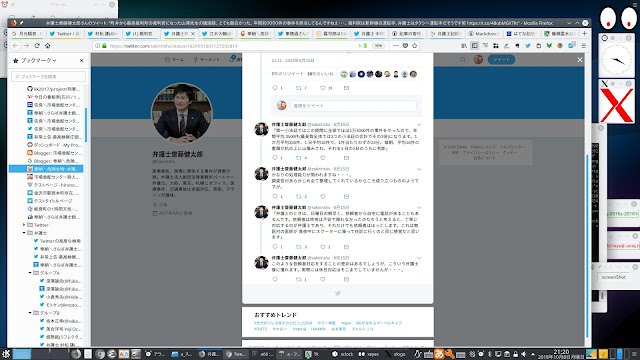Open more options chevron on fourth reply tweet

pyautogui.click(x=419, y=258)
